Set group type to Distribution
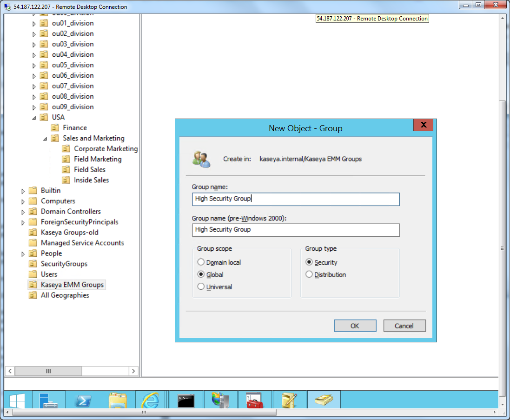The width and height of the screenshot is (510, 420). [x=309, y=275]
